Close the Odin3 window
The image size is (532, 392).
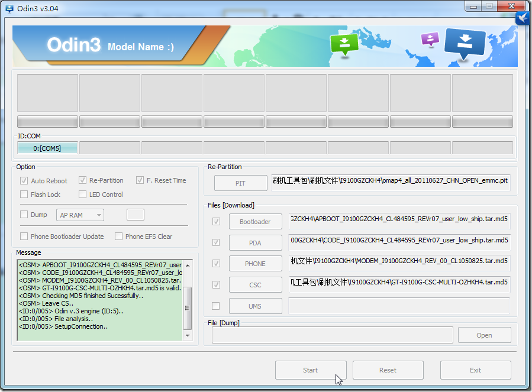tap(512, 6)
